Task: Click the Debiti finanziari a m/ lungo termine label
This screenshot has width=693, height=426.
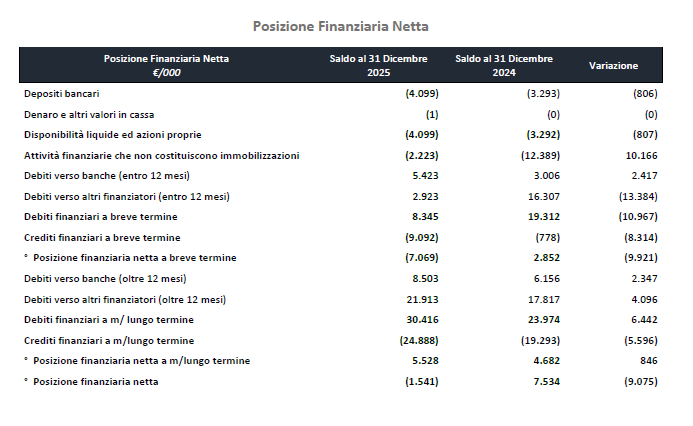Action: [x=109, y=320]
